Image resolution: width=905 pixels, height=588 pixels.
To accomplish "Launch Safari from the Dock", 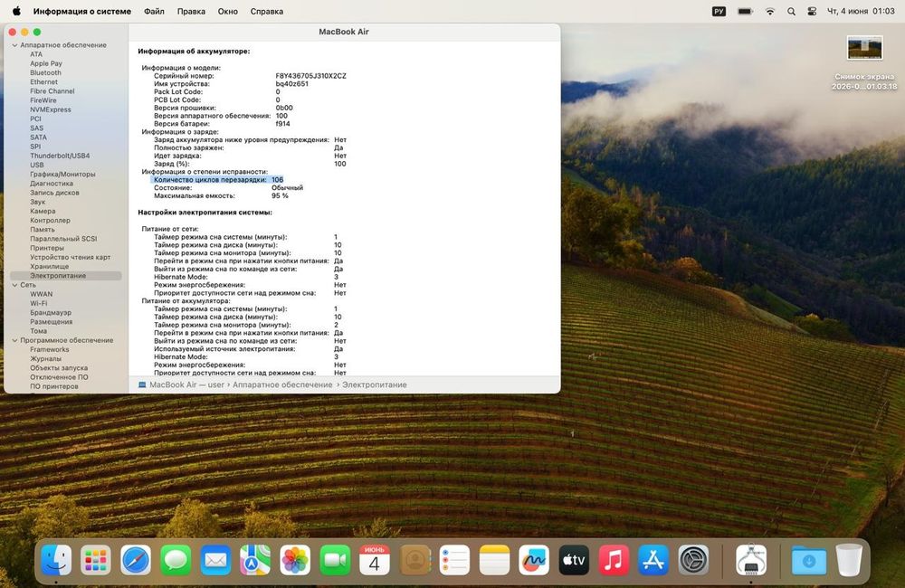I will click(x=136, y=560).
